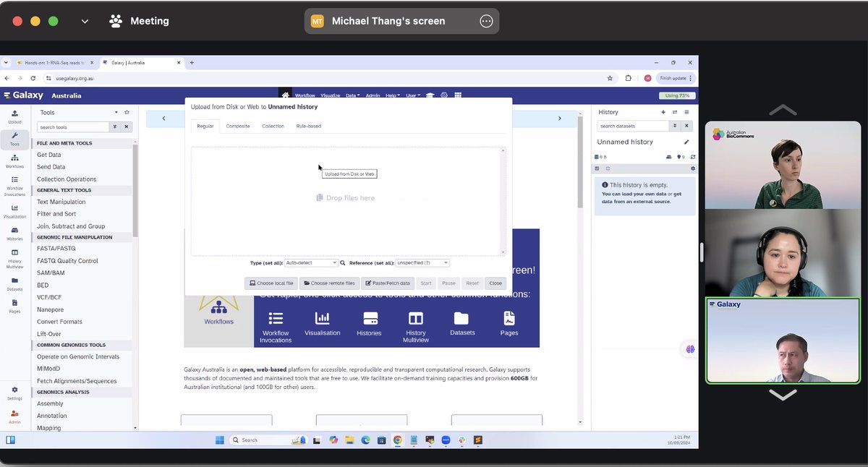Open Microsoft Edge from the taskbar

click(x=365, y=440)
